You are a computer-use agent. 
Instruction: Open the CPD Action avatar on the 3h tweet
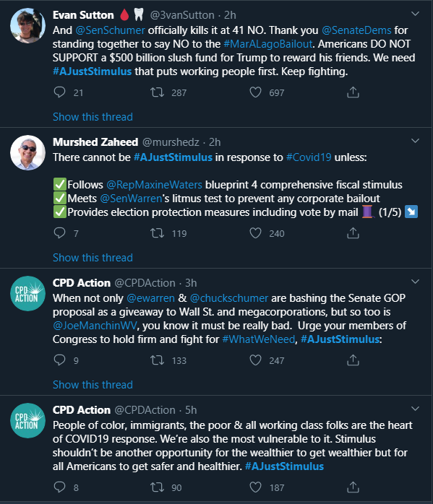tap(27, 293)
